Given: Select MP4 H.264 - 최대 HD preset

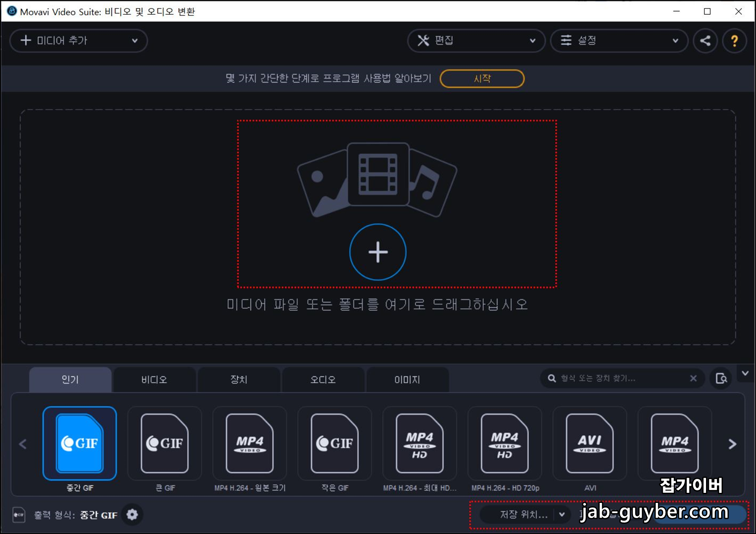Looking at the screenshot, I should point(420,443).
